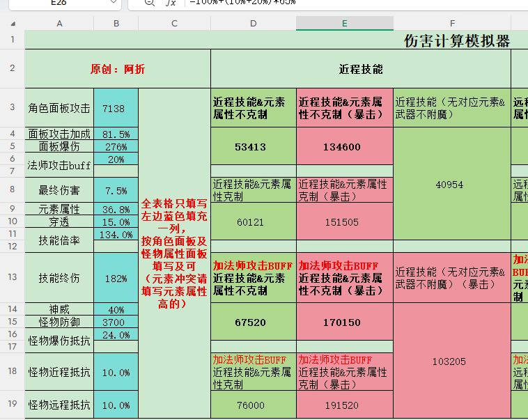
Task: Select the result cell 40954
Action: 452,184
